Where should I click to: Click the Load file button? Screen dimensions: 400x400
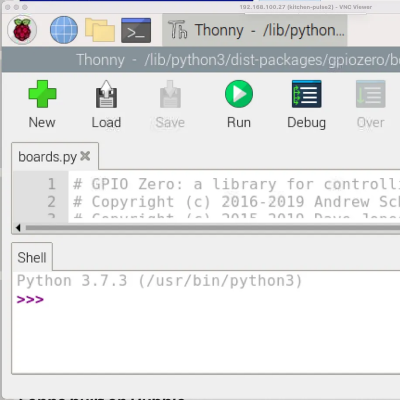pyautogui.click(x=106, y=104)
